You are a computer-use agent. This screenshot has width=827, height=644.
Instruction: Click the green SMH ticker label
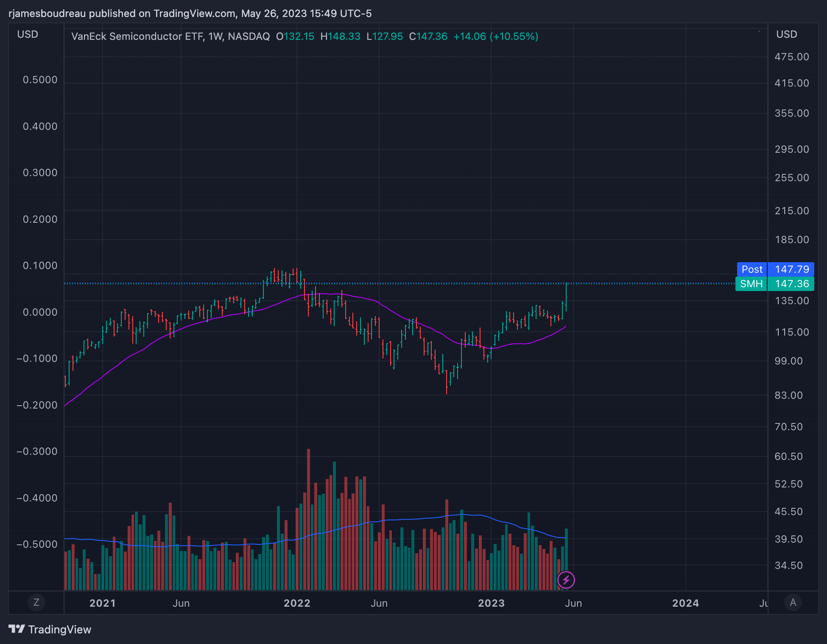(x=751, y=284)
